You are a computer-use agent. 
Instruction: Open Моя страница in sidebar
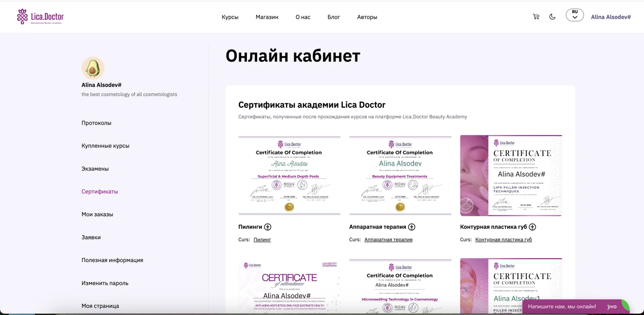[x=100, y=306]
